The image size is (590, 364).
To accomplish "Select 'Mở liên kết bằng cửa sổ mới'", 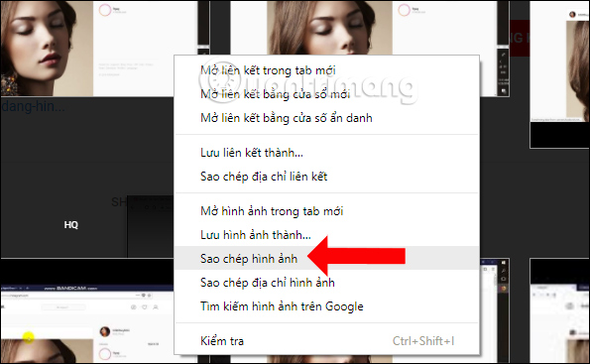I will (326, 94).
